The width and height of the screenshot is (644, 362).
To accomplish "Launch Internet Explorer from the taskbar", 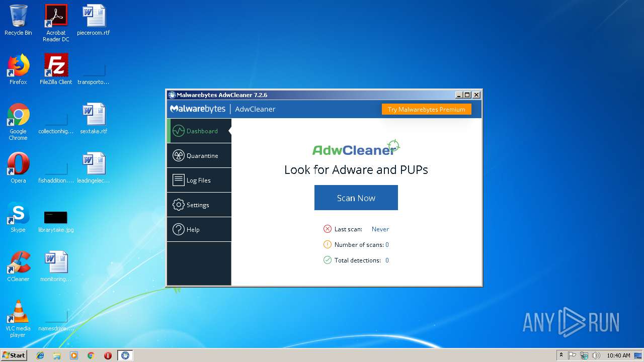I will (40, 355).
